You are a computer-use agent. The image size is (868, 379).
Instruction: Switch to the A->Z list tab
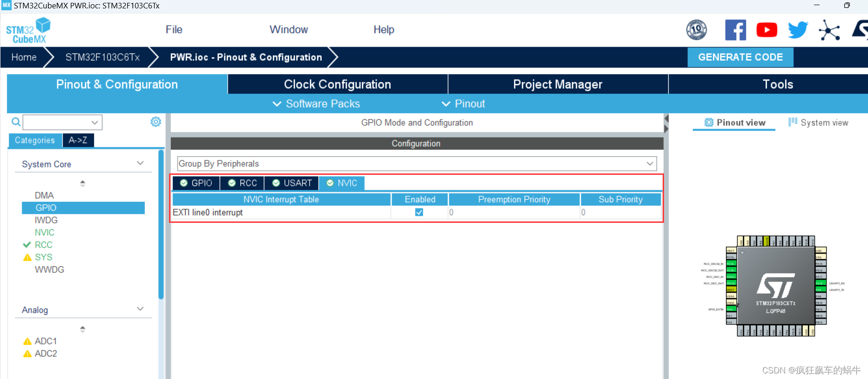pos(78,140)
